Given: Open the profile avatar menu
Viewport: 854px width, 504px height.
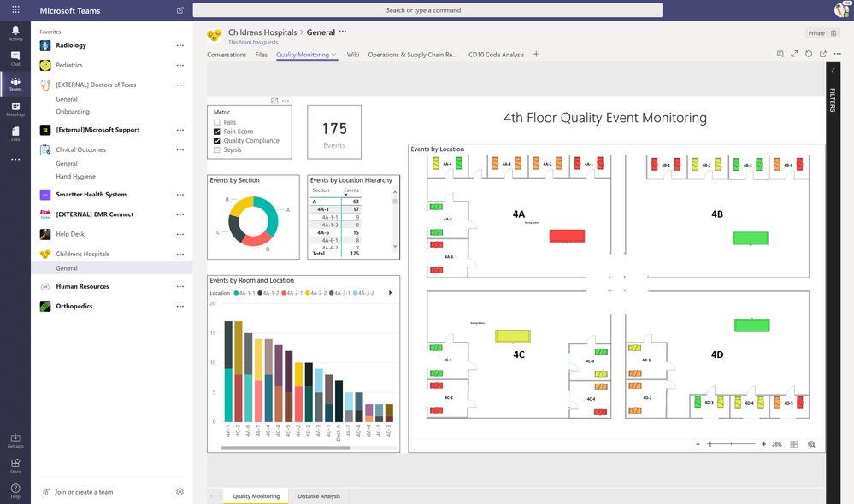Looking at the screenshot, I should pos(841,9).
